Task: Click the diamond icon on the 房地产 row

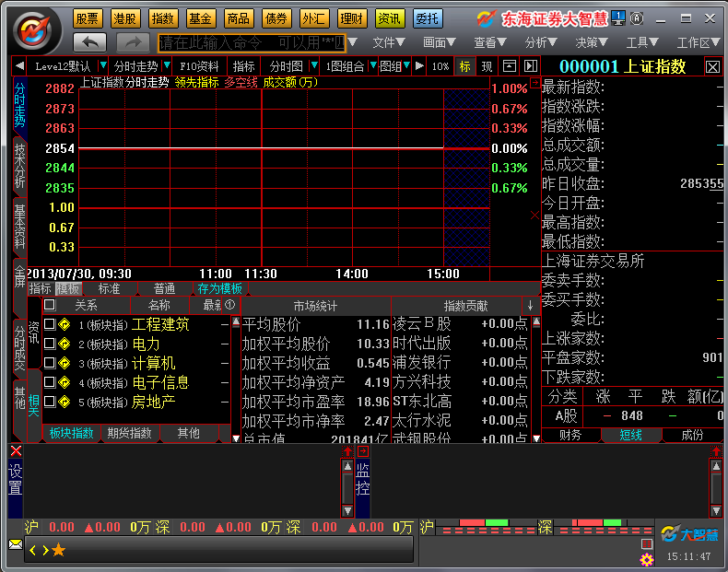Action: [x=65, y=402]
